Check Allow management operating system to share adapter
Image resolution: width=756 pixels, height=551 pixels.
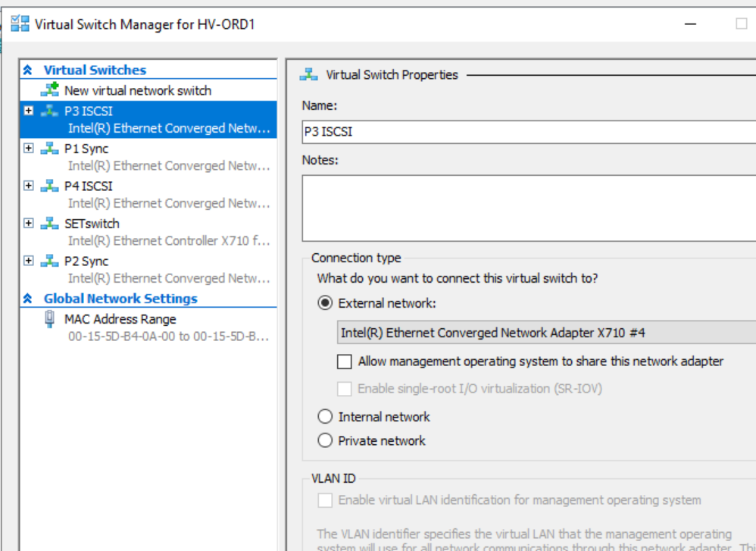pos(344,362)
